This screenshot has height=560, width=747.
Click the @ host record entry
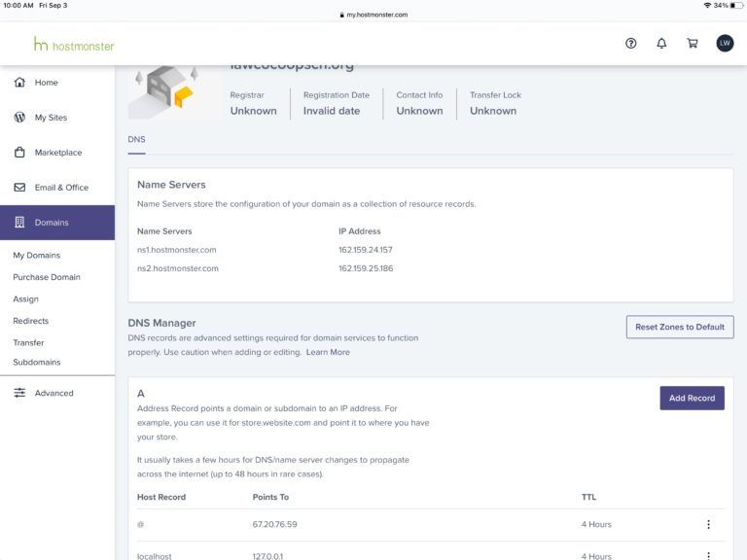click(140, 524)
